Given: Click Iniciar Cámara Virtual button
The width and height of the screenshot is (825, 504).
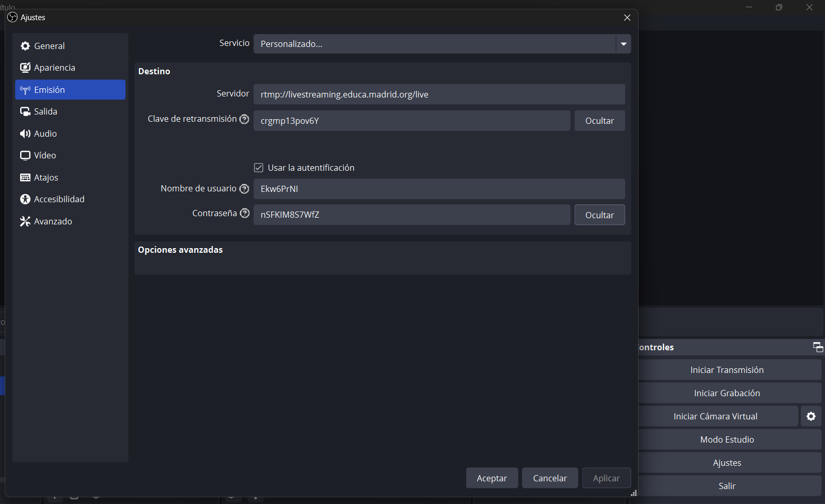Looking at the screenshot, I should tap(718, 416).
